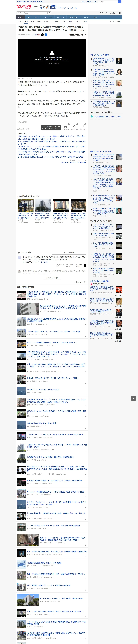Screen dimensions: 138x644
Task: Open the タレントの小嶋陽菜さんを路上で押し倒す link
Action: click(54, 526)
